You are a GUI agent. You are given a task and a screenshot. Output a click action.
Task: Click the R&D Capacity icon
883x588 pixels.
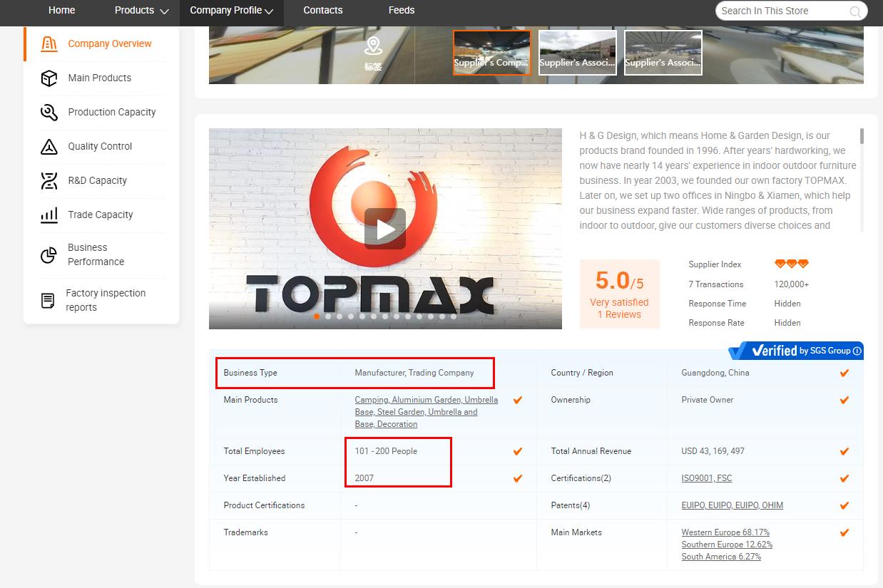49,180
